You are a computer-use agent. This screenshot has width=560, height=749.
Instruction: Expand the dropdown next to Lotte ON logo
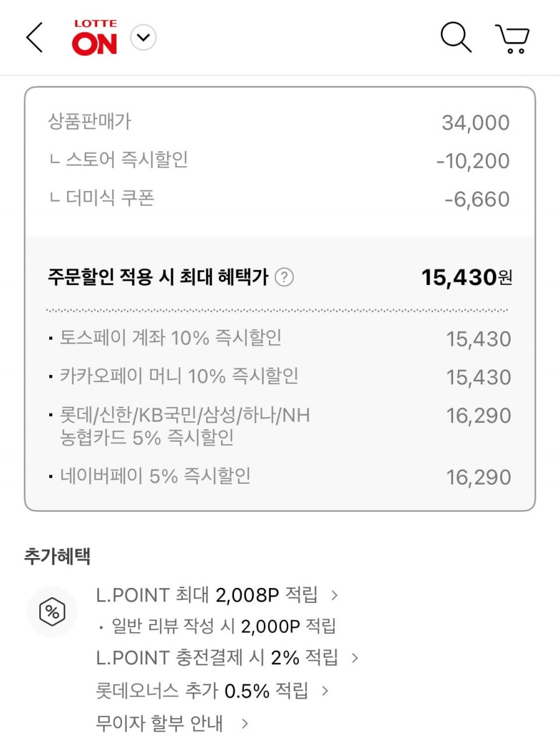[143, 38]
